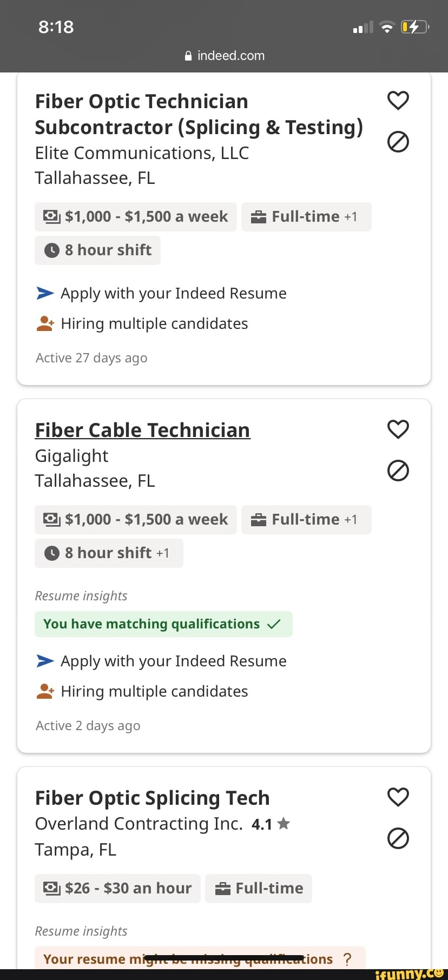The image size is (448, 980).
Task: Save the Fiber Cable Technician job
Action: 398,429
